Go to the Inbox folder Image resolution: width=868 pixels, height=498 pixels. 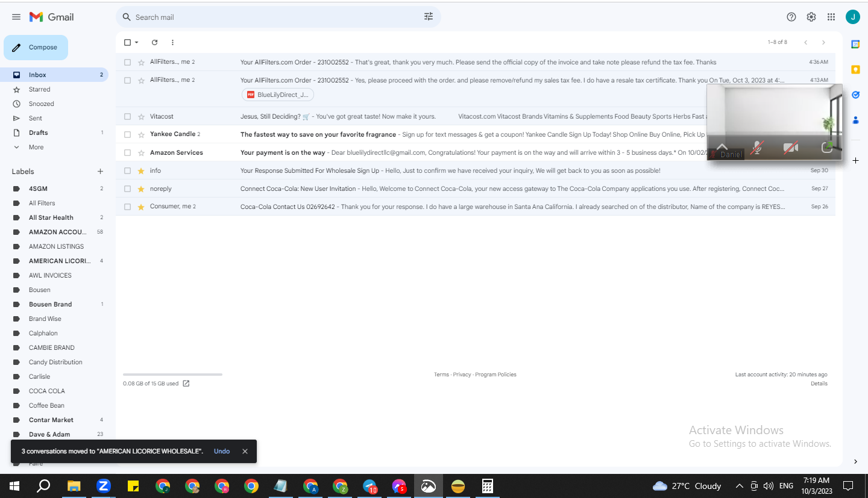point(54,75)
